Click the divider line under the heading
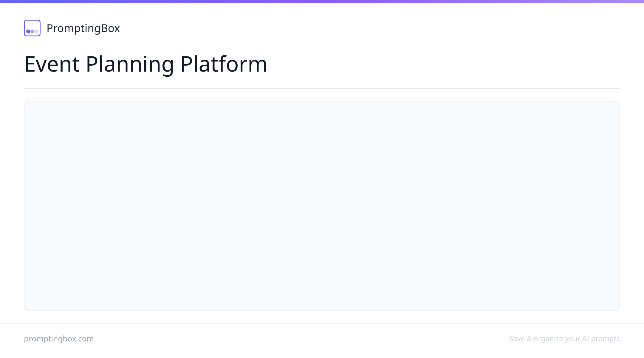This screenshot has width=644, height=358. click(322, 89)
